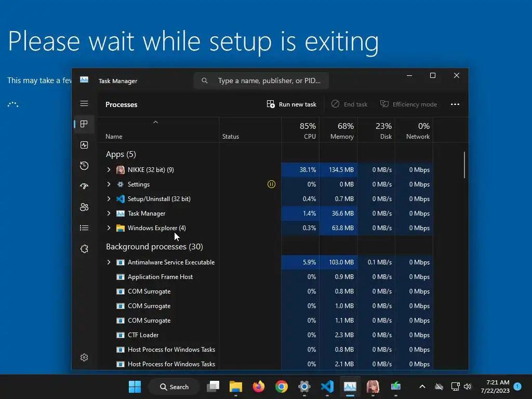This screenshot has height=399, width=532.
Task: Click the NIKKE app icon in process list
Action: point(121,170)
